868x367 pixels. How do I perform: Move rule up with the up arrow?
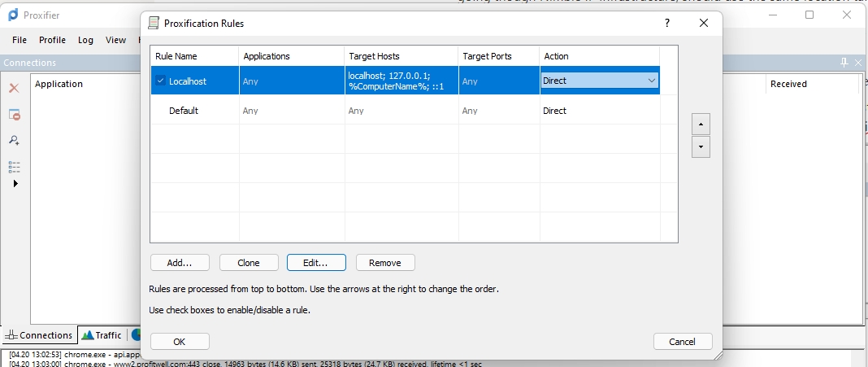click(x=700, y=125)
